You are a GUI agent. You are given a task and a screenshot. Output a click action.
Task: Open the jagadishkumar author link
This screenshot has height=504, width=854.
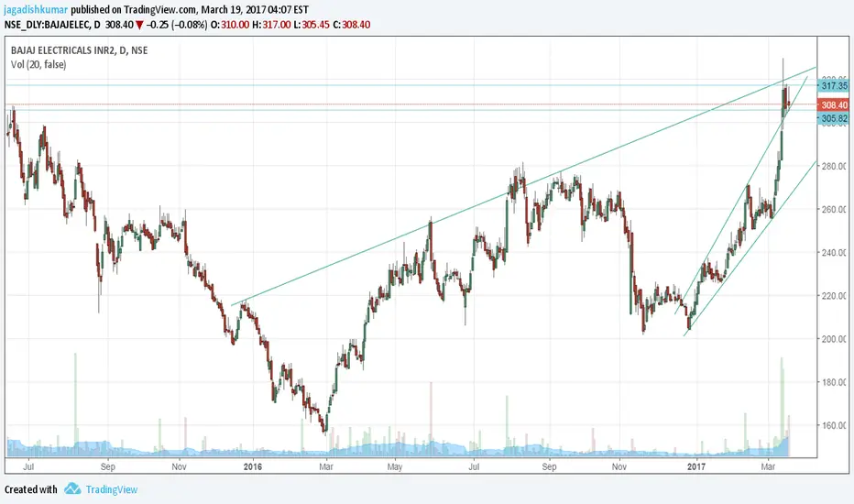(36, 10)
